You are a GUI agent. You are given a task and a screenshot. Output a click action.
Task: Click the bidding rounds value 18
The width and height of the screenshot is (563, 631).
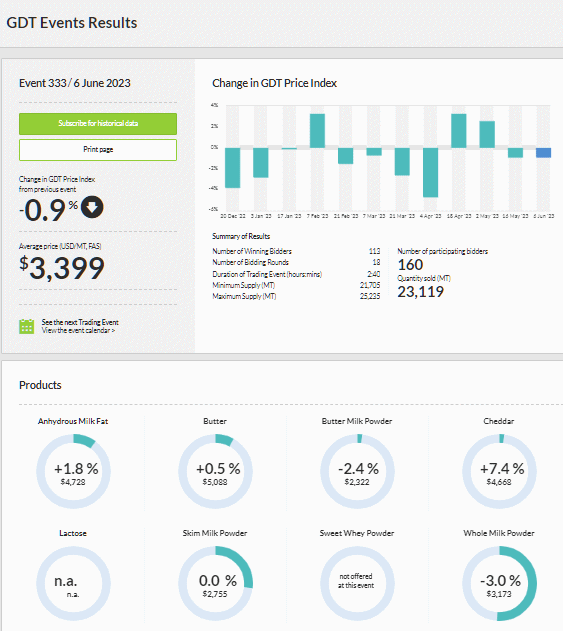tap(376, 262)
